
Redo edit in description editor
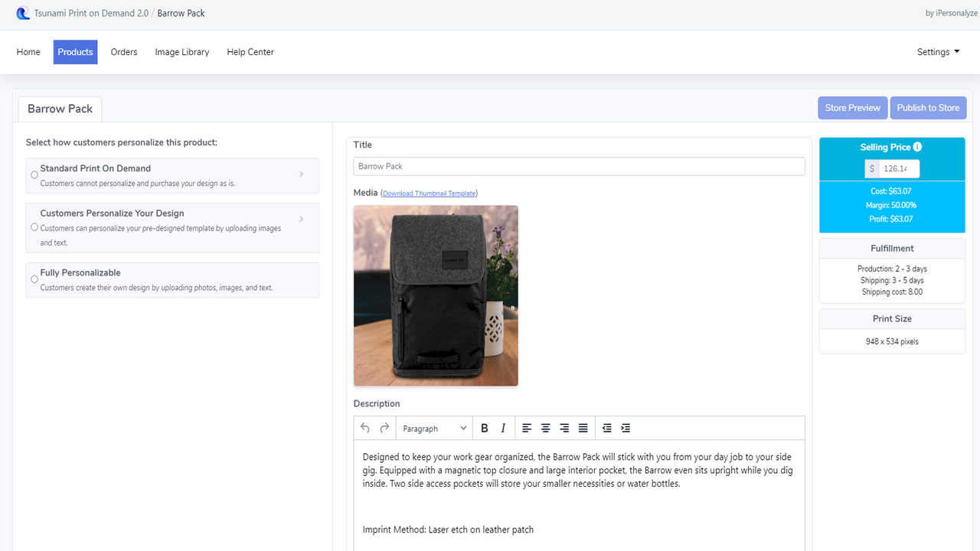click(x=384, y=428)
